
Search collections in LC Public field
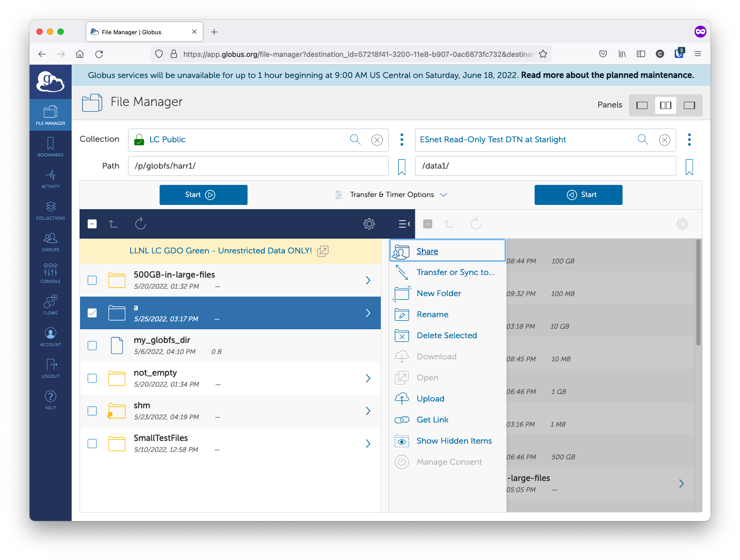[356, 139]
